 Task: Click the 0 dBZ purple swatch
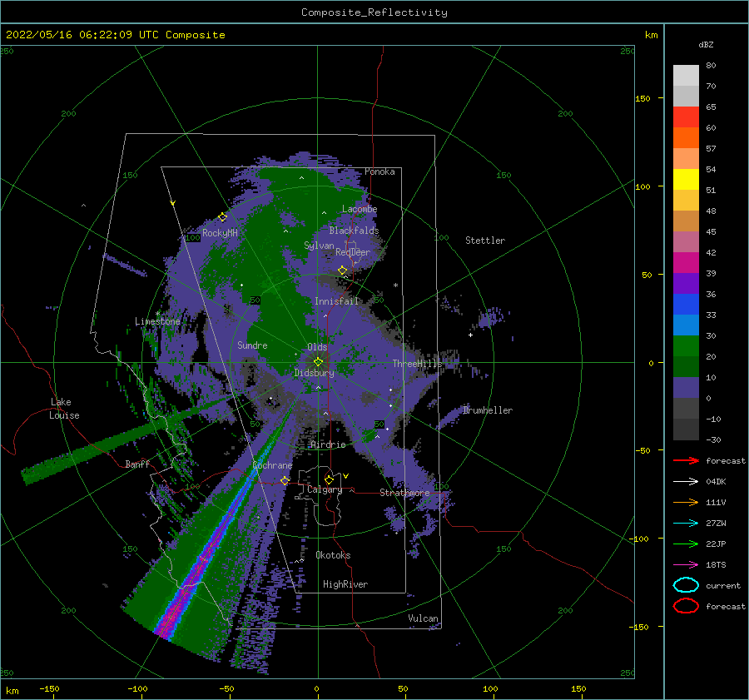[686, 388]
